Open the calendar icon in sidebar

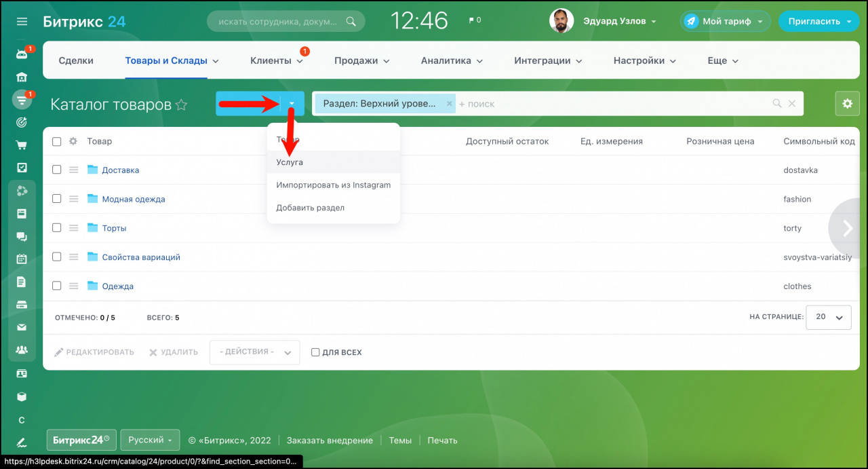(22, 259)
